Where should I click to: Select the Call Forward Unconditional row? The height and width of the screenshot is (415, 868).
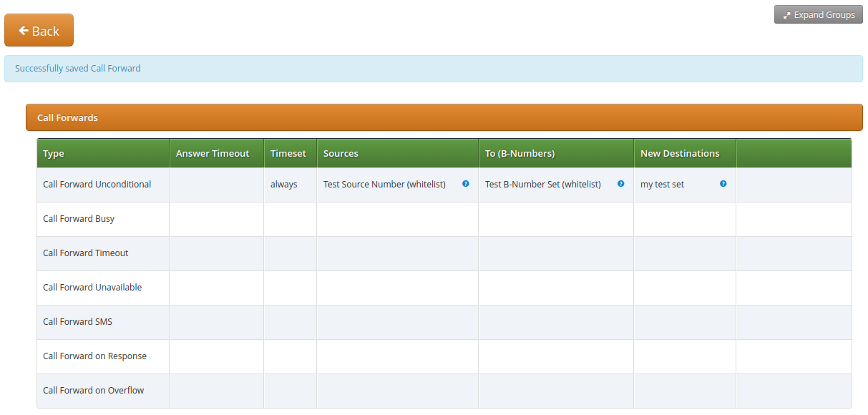tap(97, 185)
